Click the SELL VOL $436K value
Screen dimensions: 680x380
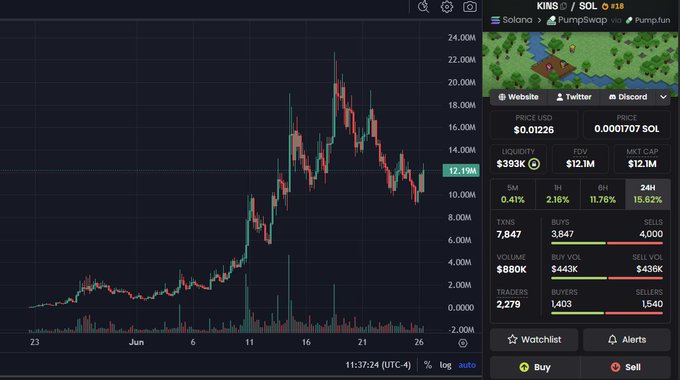click(x=649, y=269)
